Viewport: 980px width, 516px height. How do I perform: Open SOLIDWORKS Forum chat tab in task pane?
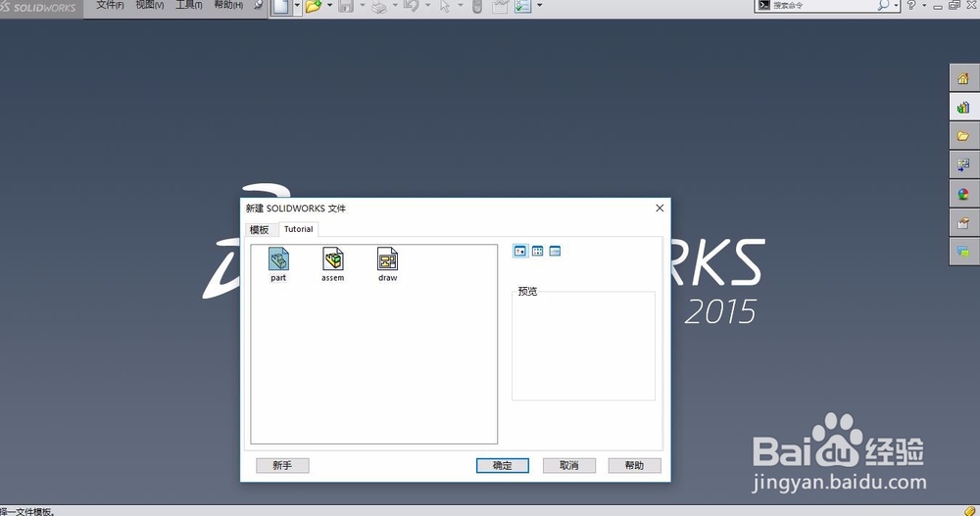click(x=963, y=252)
